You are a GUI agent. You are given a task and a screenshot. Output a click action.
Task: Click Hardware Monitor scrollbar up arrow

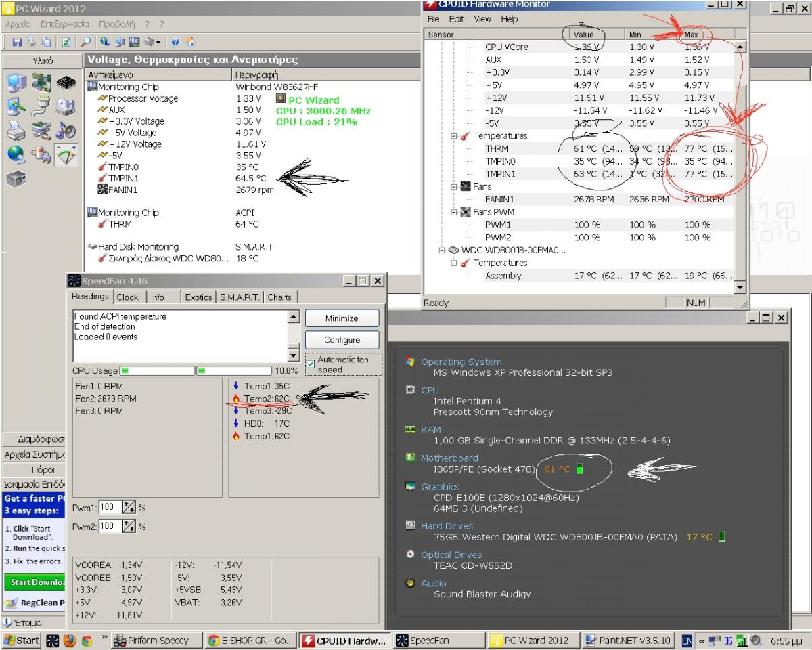point(740,47)
